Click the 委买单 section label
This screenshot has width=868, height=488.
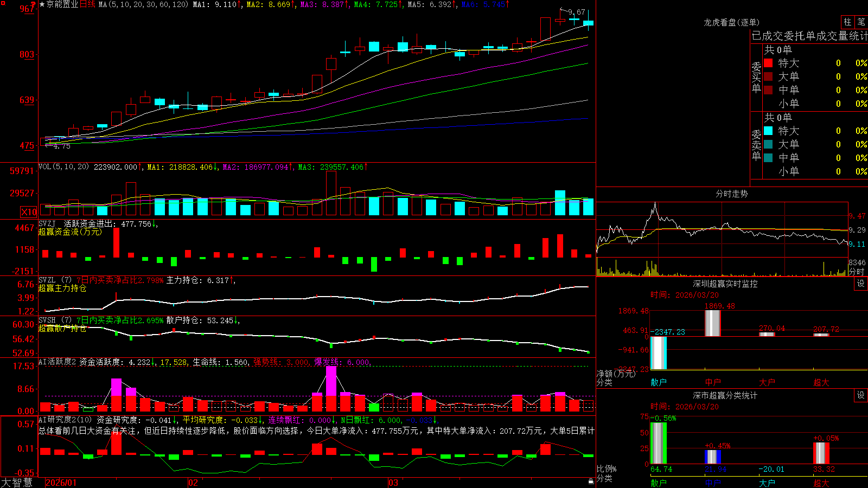coord(756,77)
